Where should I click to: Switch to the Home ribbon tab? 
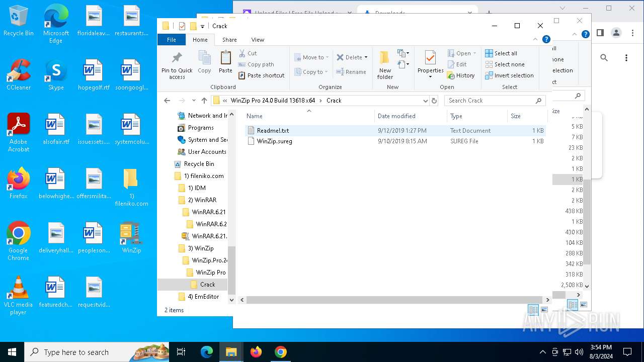click(x=200, y=40)
